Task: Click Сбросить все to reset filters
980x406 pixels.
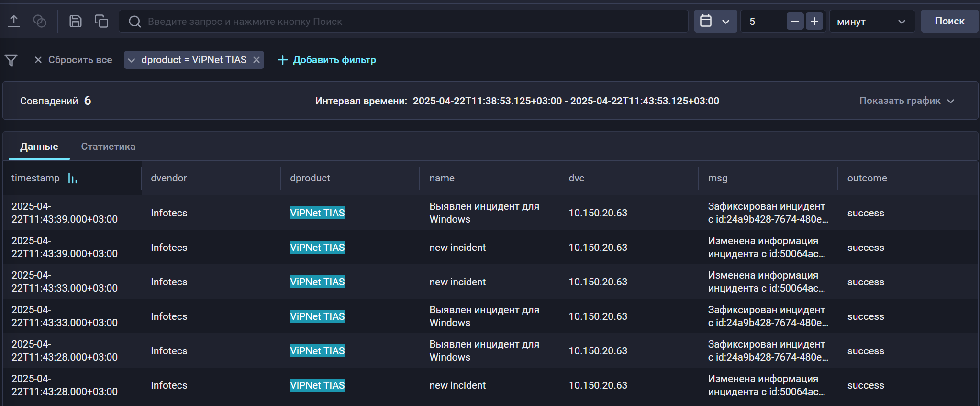Action: tap(73, 60)
